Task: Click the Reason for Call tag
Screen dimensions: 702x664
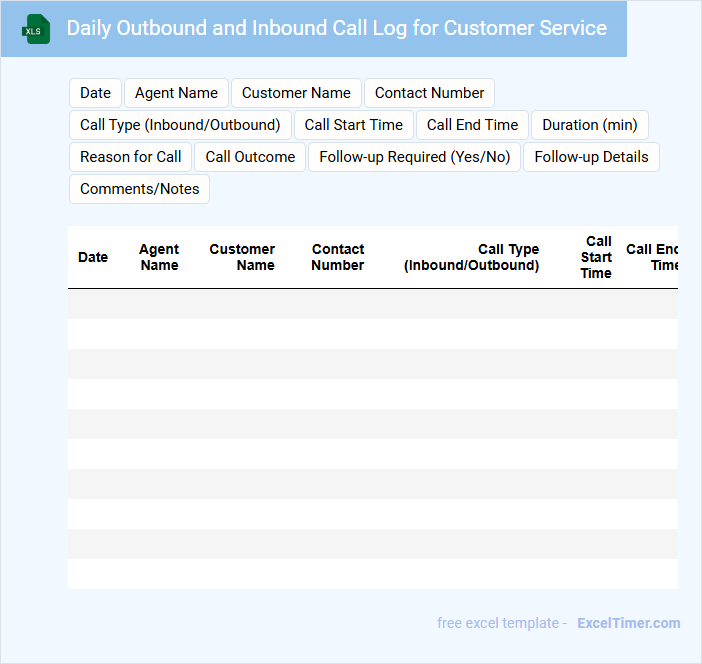Action: click(x=131, y=157)
